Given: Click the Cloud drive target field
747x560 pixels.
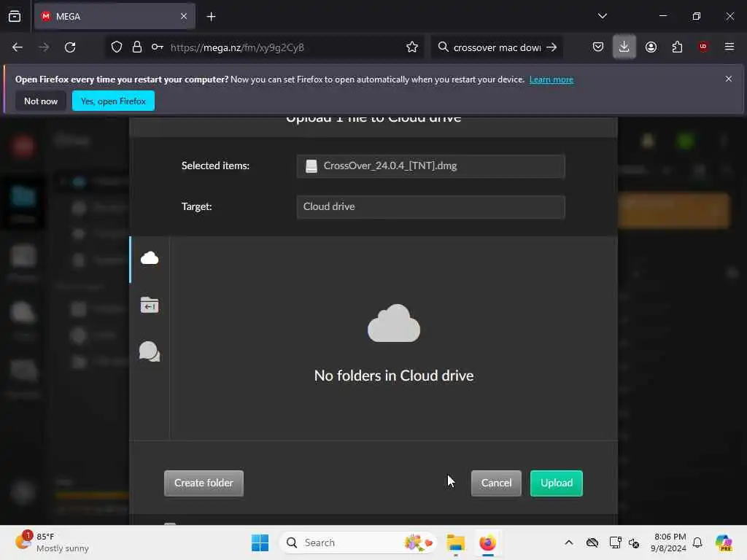Looking at the screenshot, I should [x=430, y=206].
